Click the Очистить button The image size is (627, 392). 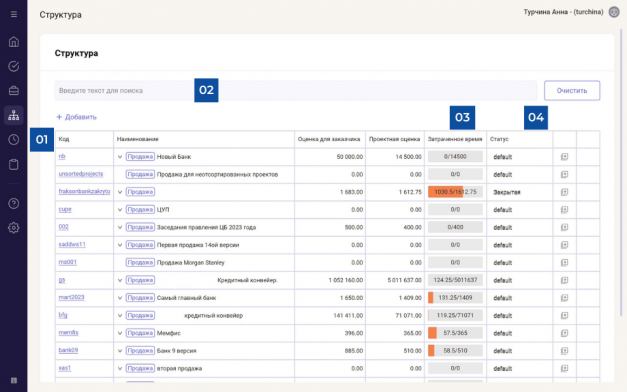pos(572,90)
